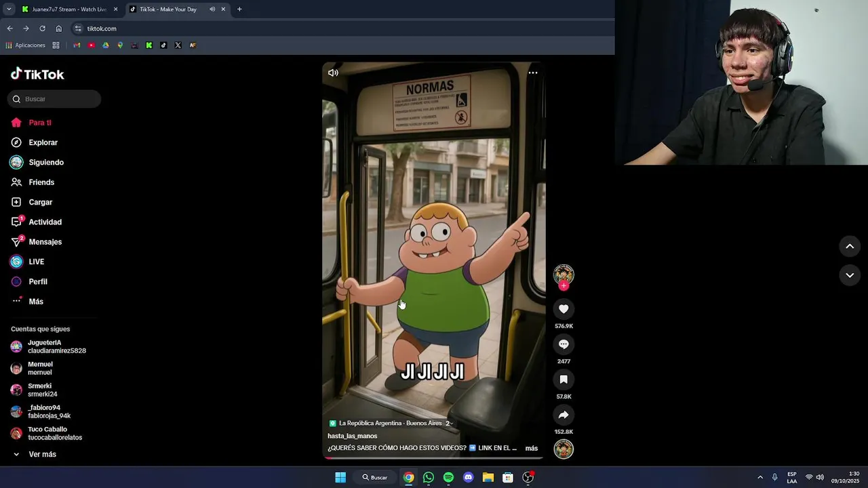This screenshot has width=868, height=488.
Task: Open the Para ti feed
Action: point(31,123)
